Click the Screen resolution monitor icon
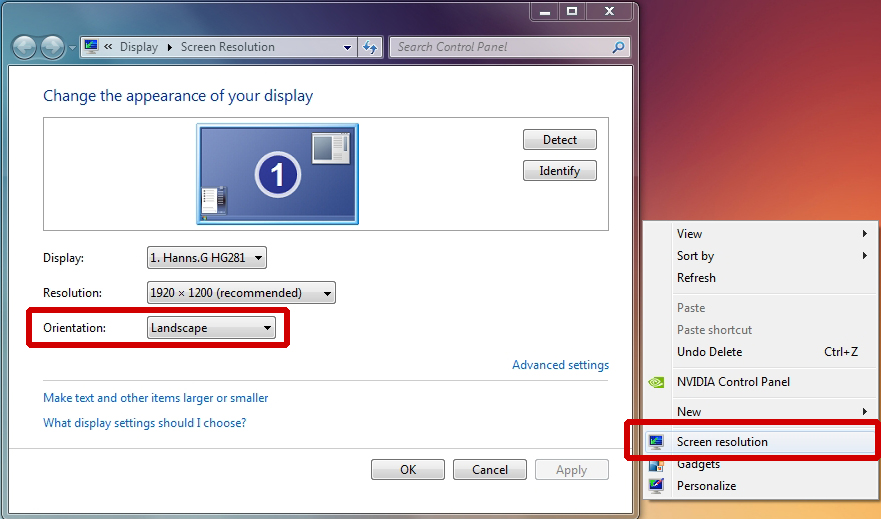This screenshot has height=519, width=881. coord(656,442)
